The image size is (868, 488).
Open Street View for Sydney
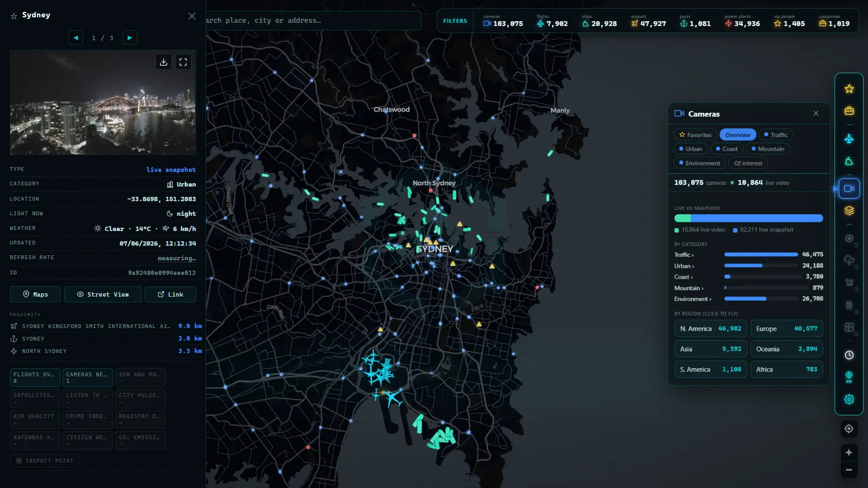pyautogui.click(x=103, y=294)
